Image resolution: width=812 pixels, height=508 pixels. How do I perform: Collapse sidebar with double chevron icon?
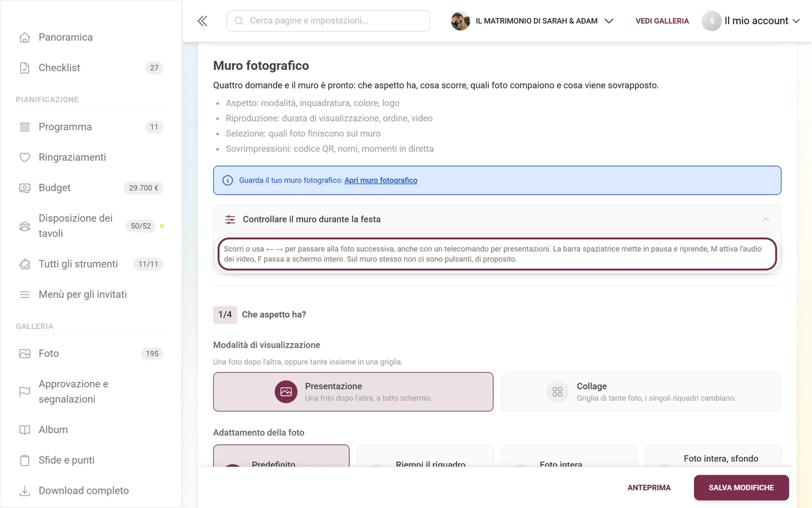click(202, 21)
